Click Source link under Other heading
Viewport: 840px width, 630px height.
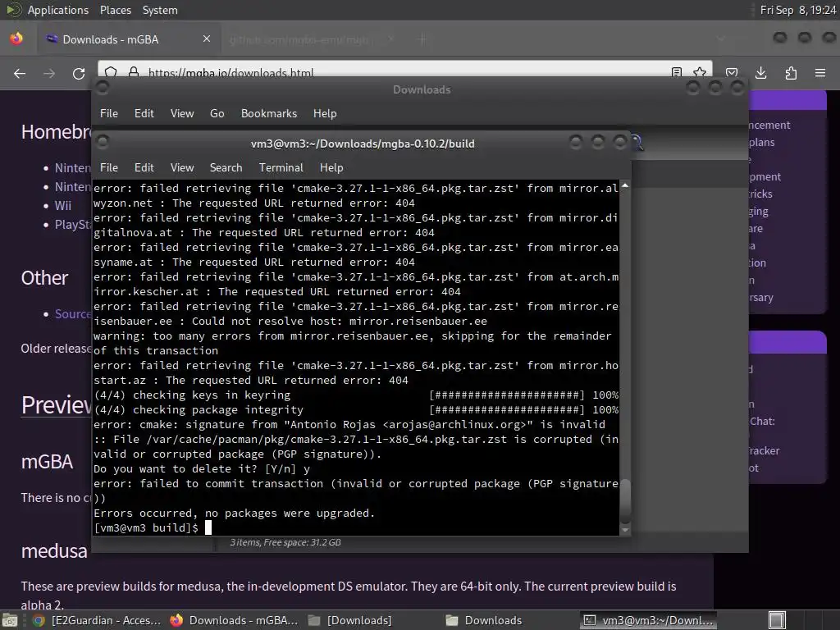pyautogui.click(x=73, y=314)
